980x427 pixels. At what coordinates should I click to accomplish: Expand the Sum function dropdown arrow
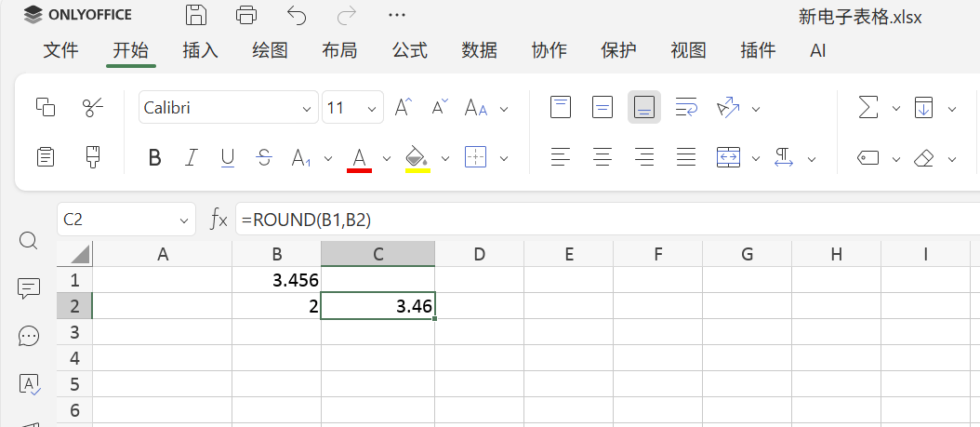tap(895, 109)
